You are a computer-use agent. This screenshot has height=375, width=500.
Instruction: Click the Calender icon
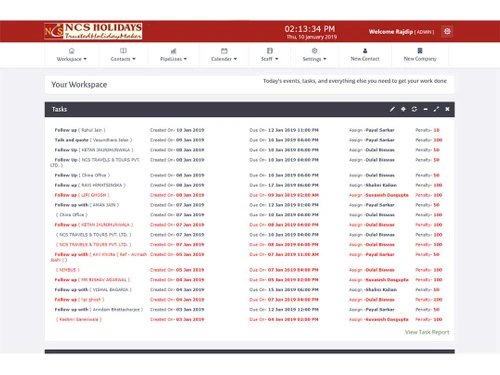tap(224, 51)
